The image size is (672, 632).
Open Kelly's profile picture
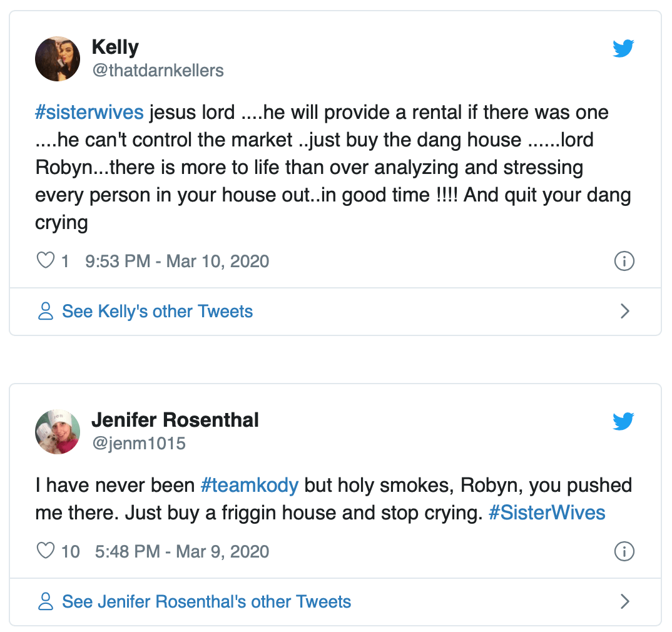click(x=58, y=59)
